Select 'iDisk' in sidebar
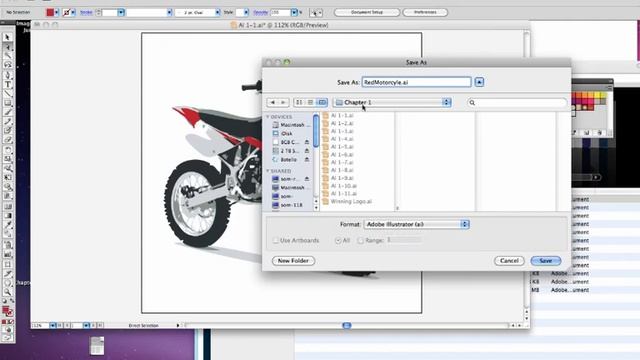This screenshot has width=640, height=360. [x=282, y=133]
